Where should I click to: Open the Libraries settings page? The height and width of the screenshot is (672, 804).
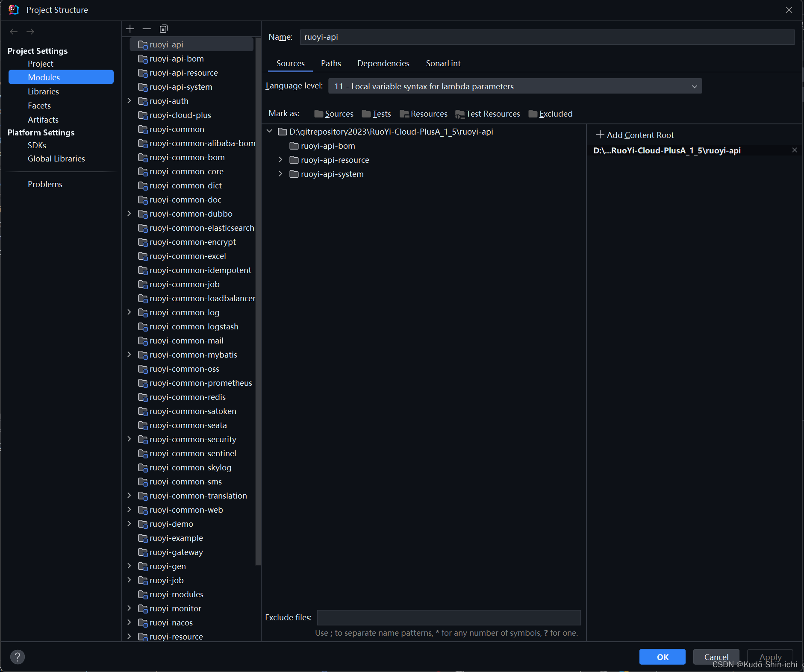click(x=43, y=91)
